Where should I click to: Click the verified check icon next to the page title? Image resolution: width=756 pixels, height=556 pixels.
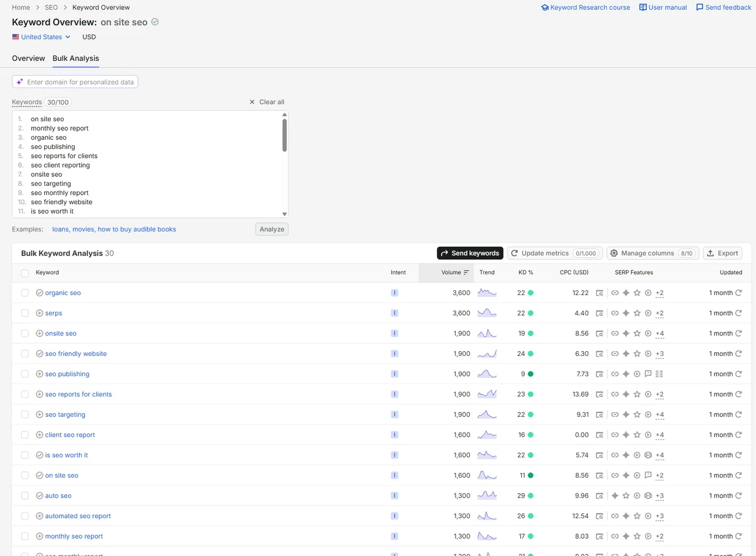pyautogui.click(x=155, y=22)
